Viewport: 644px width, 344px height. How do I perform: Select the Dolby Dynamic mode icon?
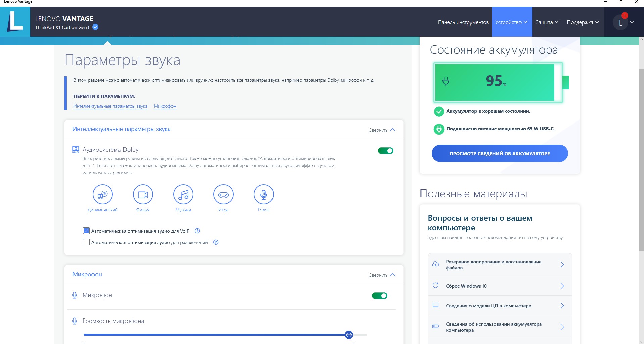[103, 194]
